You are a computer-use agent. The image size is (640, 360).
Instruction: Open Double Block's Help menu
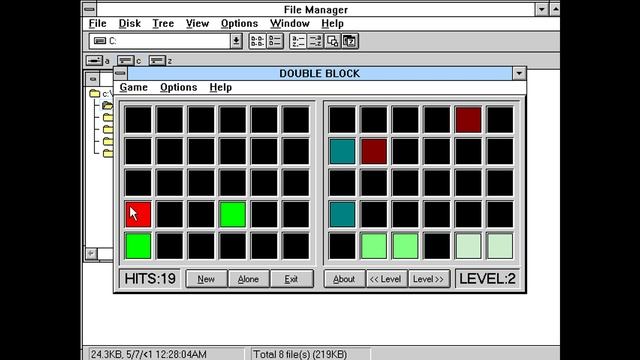tap(220, 87)
